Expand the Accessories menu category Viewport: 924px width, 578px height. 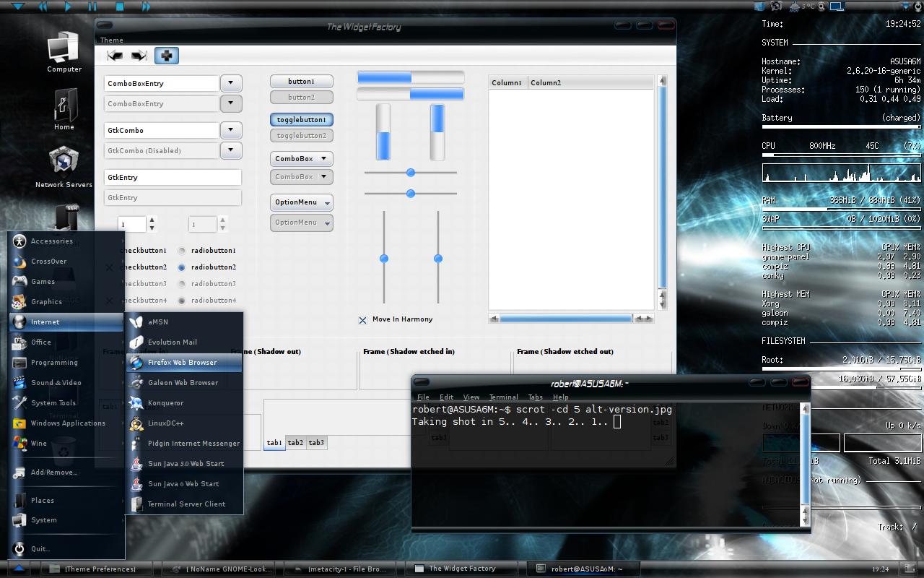[x=66, y=241]
